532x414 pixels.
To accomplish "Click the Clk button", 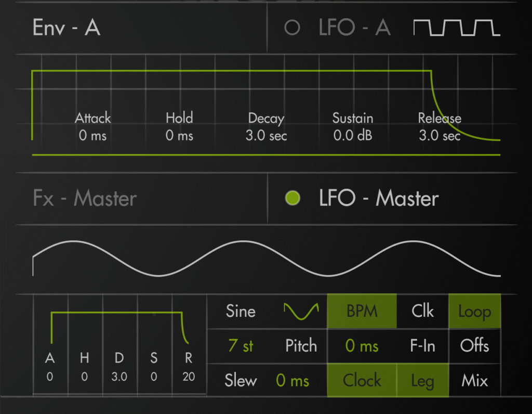I will coord(422,311).
